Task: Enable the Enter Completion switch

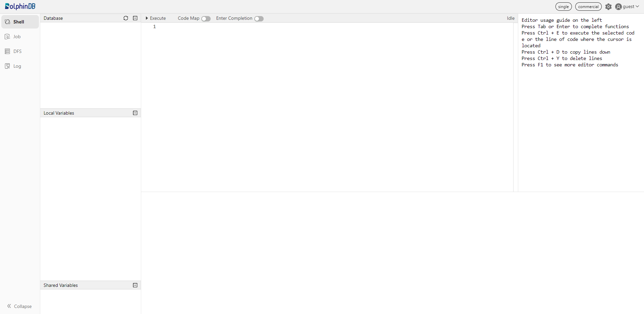Action: (259, 19)
